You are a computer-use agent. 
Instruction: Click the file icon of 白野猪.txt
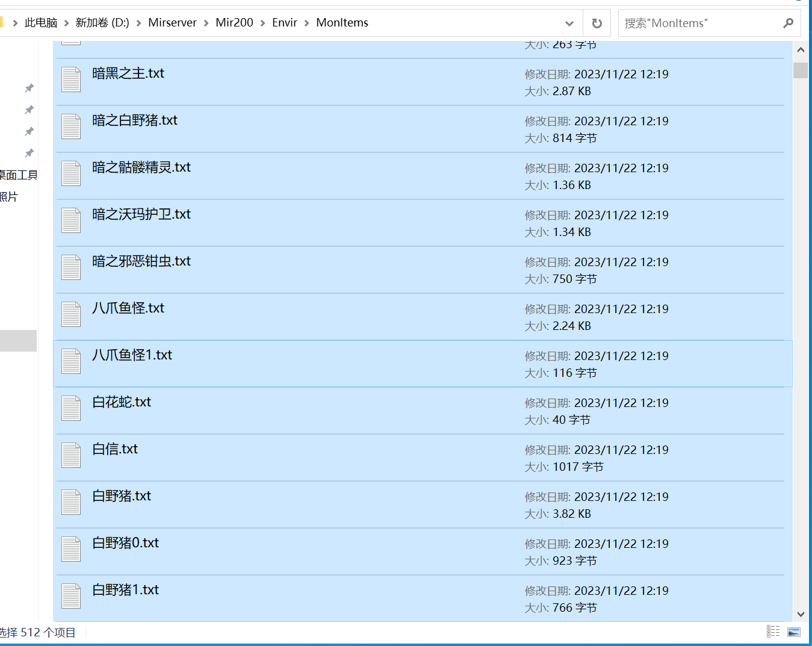(71, 502)
